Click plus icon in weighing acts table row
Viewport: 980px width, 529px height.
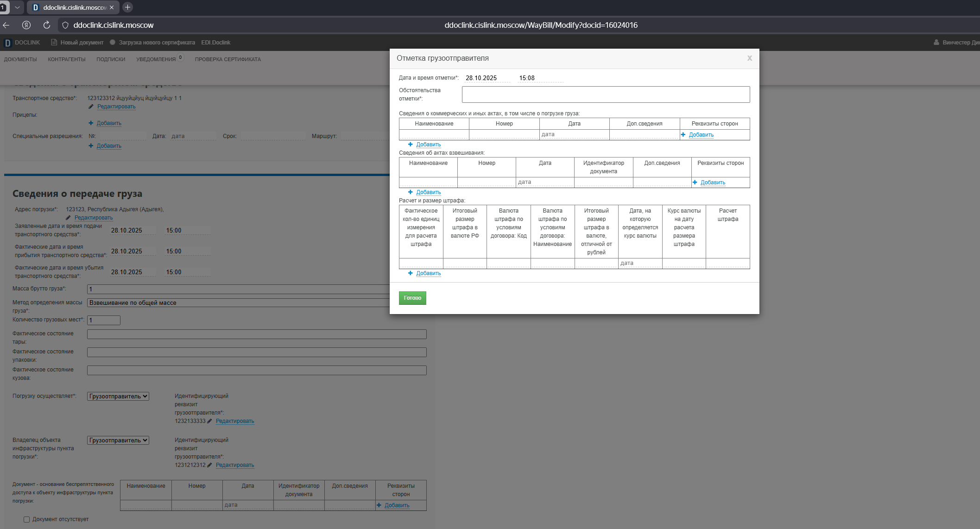coord(695,183)
